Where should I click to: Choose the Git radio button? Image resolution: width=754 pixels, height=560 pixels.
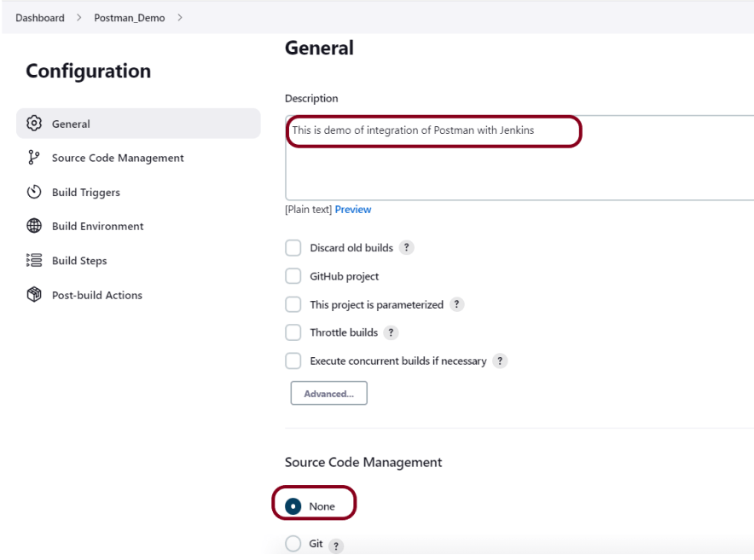[x=293, y=544]
